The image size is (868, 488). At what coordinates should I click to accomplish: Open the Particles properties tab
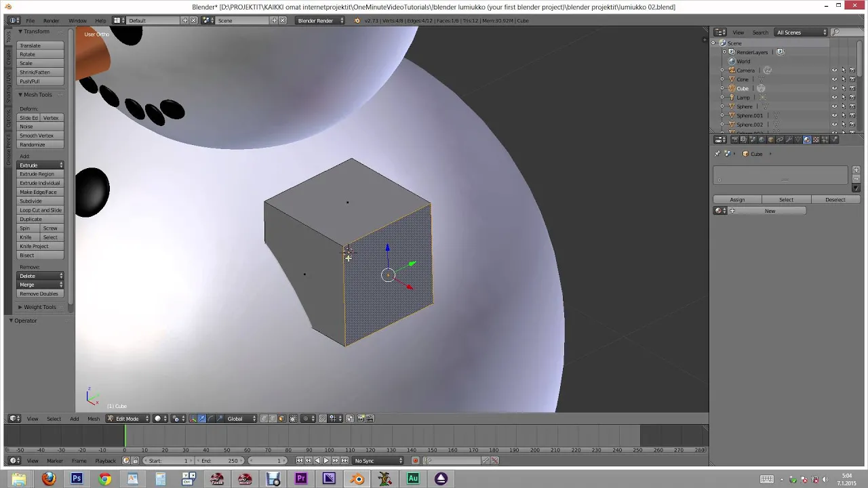825,140
